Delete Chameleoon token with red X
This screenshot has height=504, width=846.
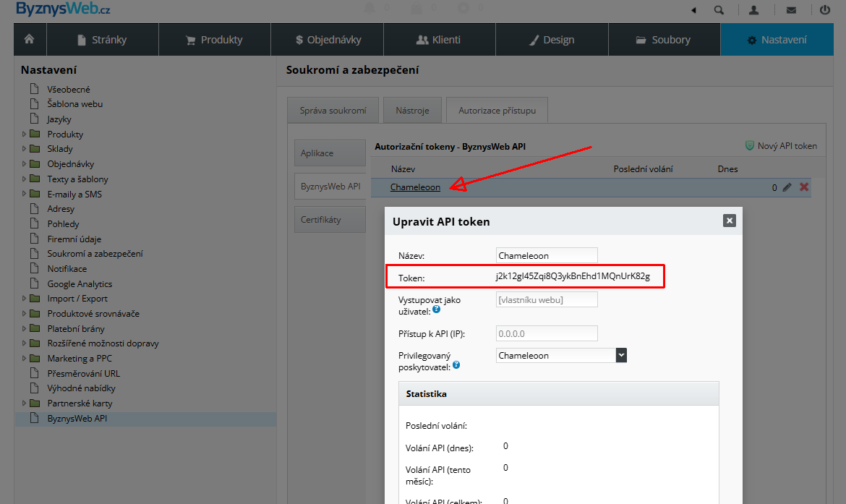(804, 187)
